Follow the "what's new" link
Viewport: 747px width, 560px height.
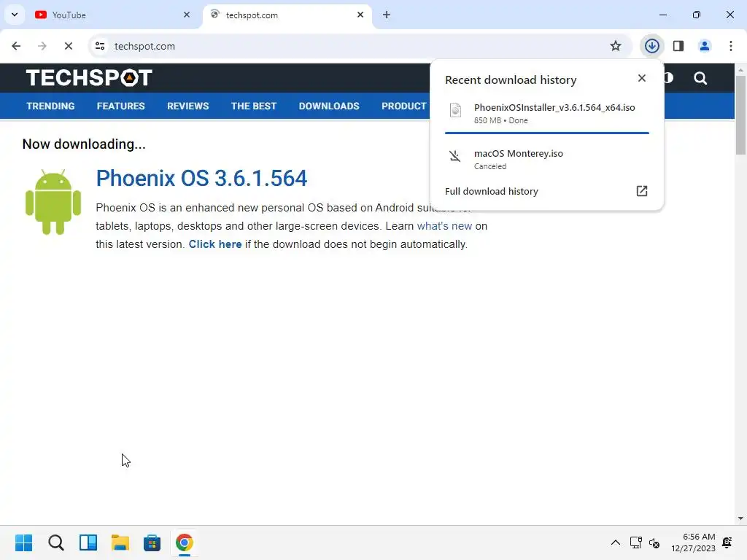pyautogui.click(x=444, y=226)
